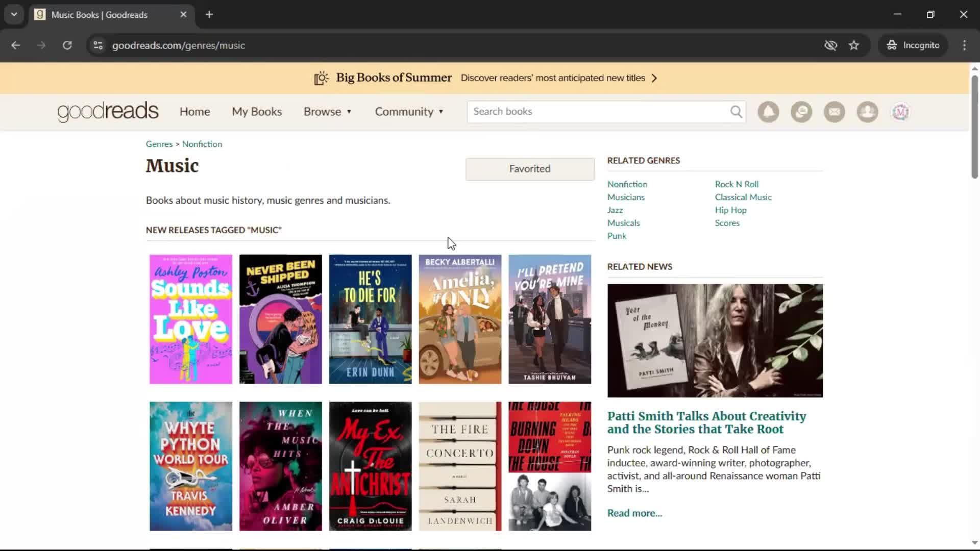
Task: Click the banner's right chevron arrow
Action: point(654,78)
